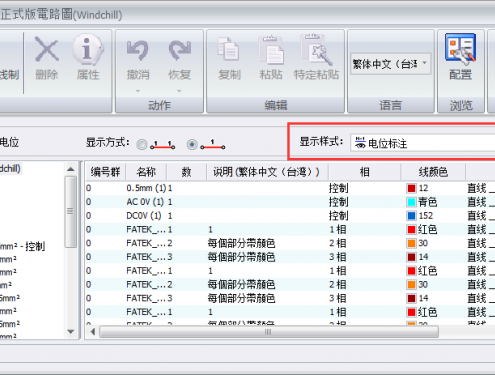The image size is (495, 375).
Task: Click the blue color swatch labeled 152
Action: [x=412, y=216]
